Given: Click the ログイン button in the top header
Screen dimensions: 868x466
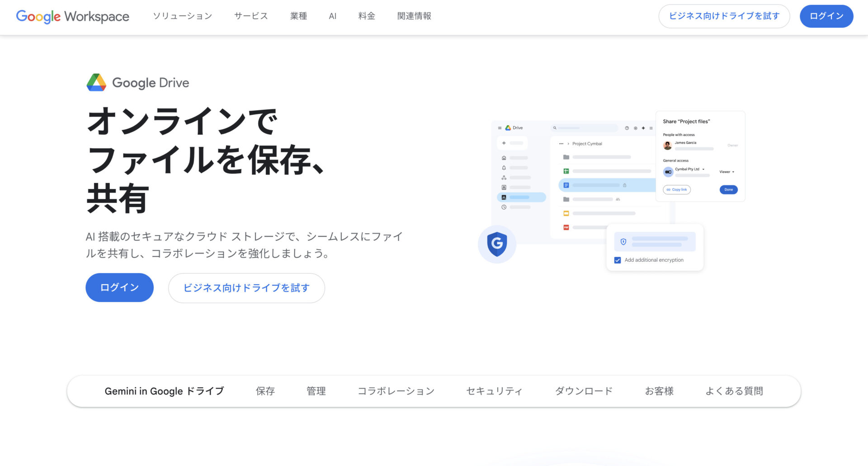Looking at the screenshot, I should pyautogui.click(x=826, y=16).
